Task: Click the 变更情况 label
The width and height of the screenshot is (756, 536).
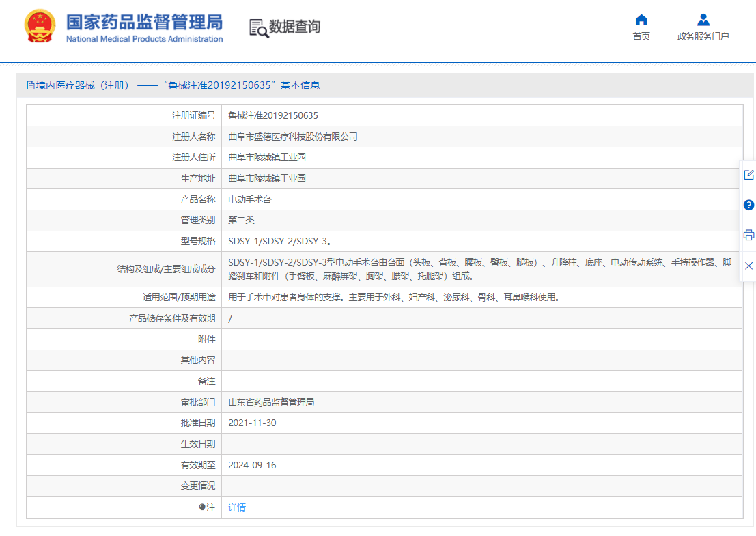Action: pyautogui.click(x=198, y=486)
